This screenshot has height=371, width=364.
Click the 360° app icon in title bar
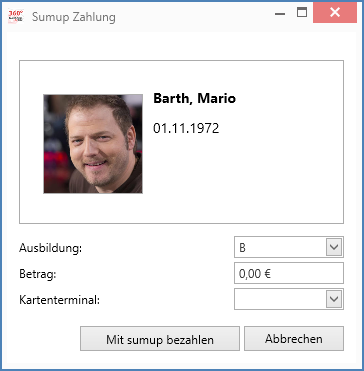[x=16, y=16]
